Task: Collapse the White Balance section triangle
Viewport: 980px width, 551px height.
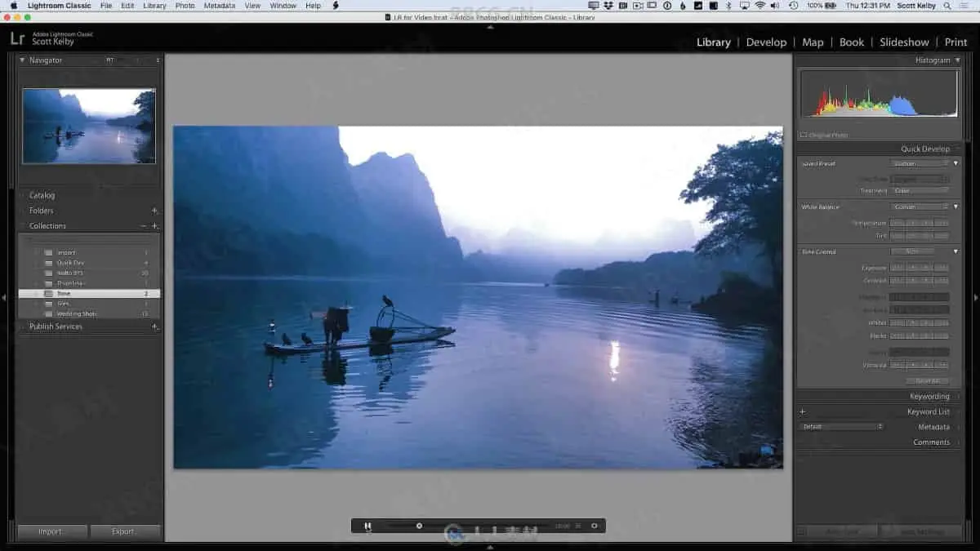Action: pyautogui.click(x=955, y=207)
